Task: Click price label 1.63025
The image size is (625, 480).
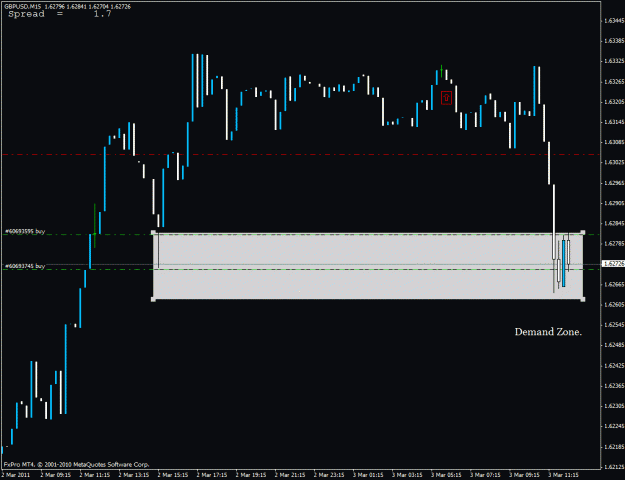Action: (614, 162)
